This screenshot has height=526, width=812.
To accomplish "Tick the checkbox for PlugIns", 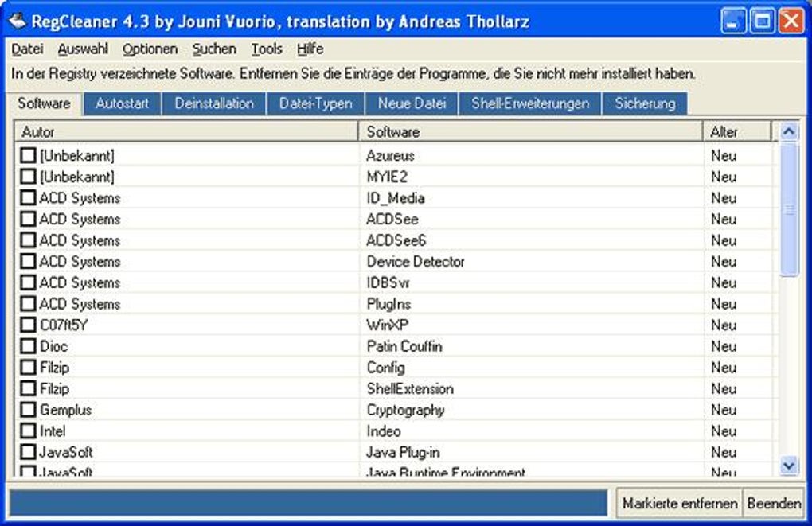I will (28, 304).
